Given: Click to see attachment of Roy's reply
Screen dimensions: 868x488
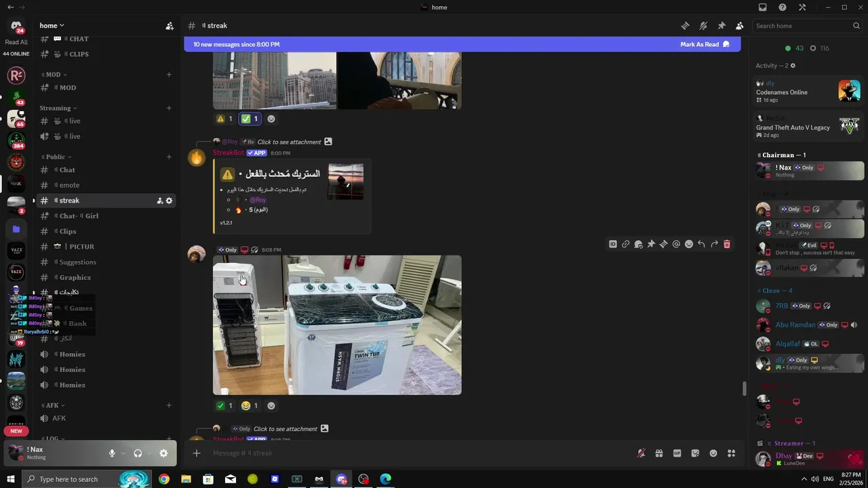Looking at the screenshot, I should (289, 142).
